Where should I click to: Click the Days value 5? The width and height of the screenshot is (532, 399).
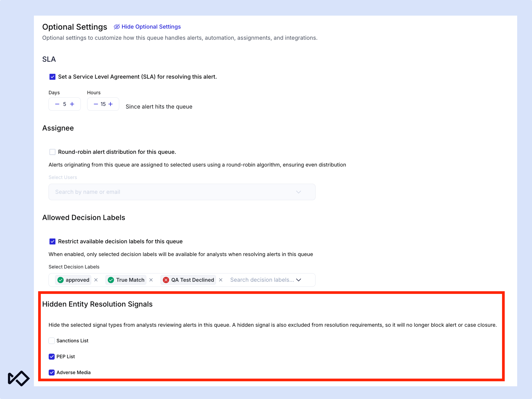click(x=65, y=104)
